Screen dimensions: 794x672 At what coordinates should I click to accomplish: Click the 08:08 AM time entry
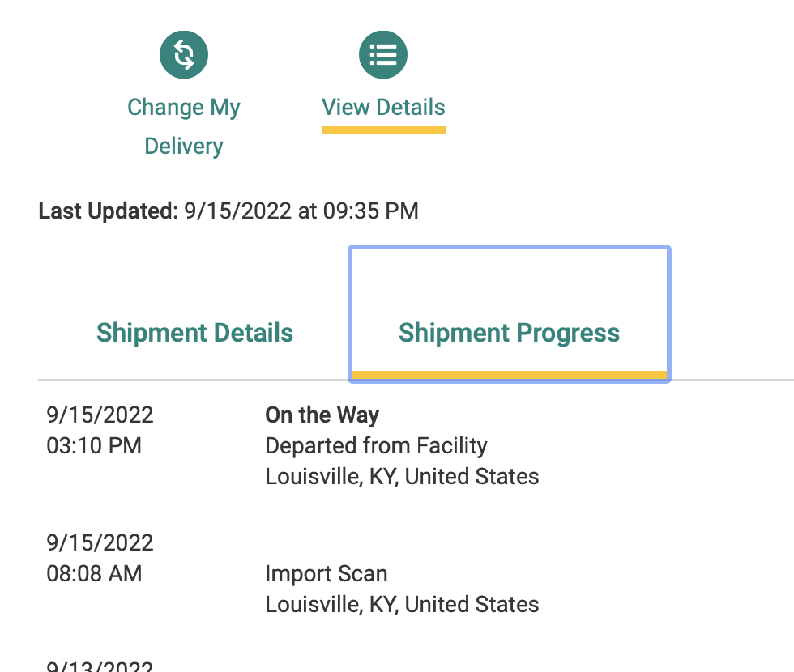[94, 574]
